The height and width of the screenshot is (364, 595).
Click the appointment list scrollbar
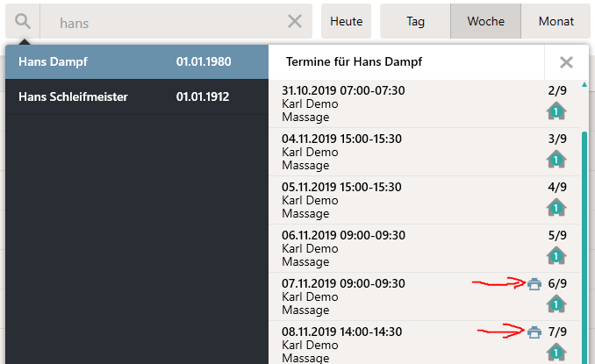(584, 246)
